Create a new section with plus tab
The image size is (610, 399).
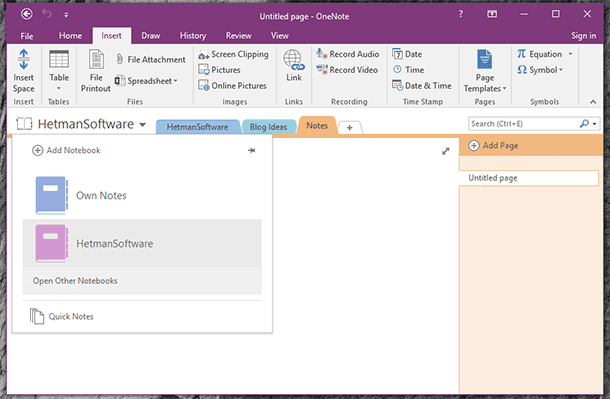tap(349, 128)
